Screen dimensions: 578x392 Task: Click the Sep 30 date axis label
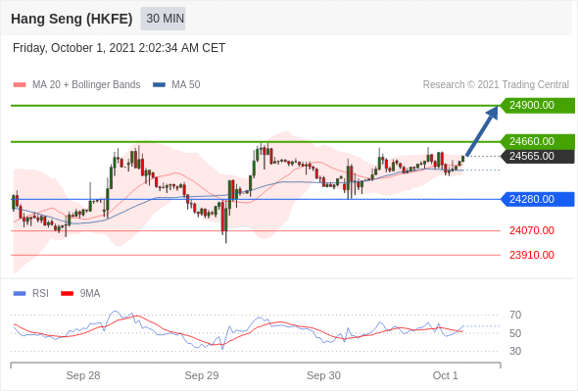coord(323,375)
